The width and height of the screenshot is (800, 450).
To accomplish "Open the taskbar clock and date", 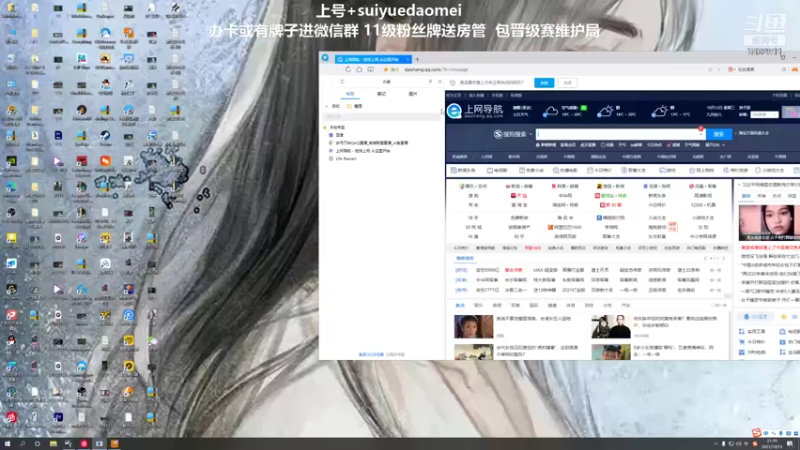I will point(772,443).
